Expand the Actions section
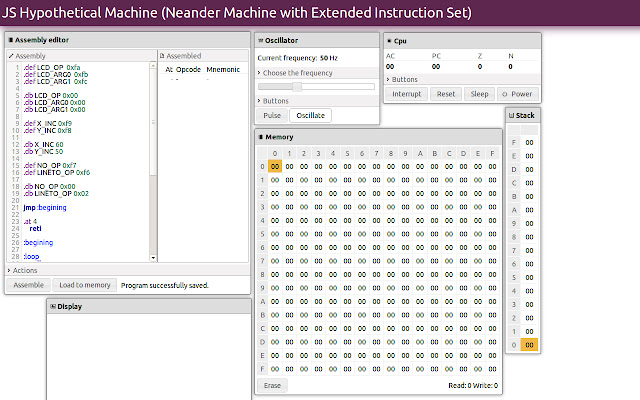The height and width of the screenshot is (400, 640). click(22, 270)
